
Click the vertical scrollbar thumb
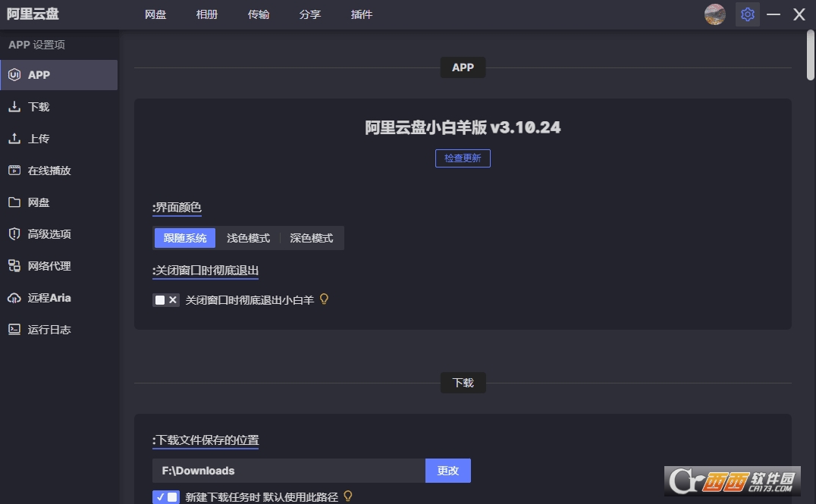coord(810,55)
